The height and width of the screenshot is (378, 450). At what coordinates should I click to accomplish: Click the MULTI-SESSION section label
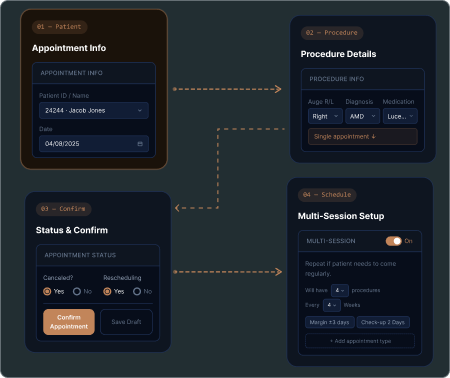pos(331,241)
